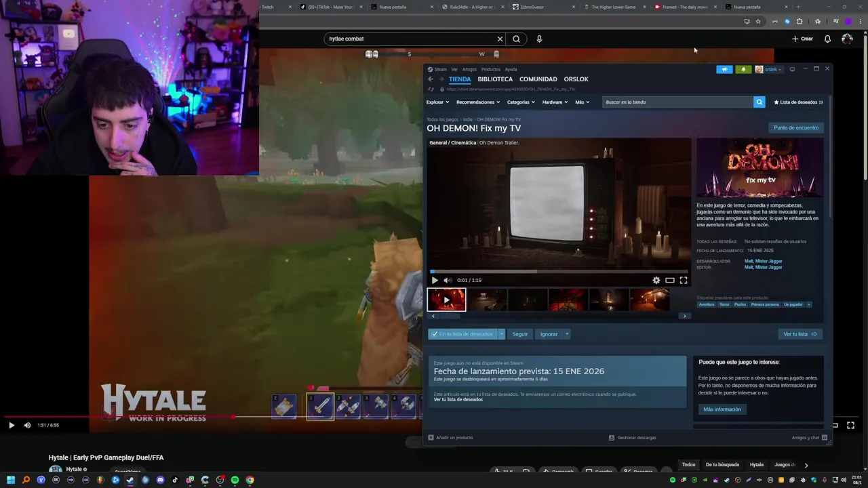Open YouTube account avatar menu
The height and width of the screenshot is (488, 868).
click(847, 39)
